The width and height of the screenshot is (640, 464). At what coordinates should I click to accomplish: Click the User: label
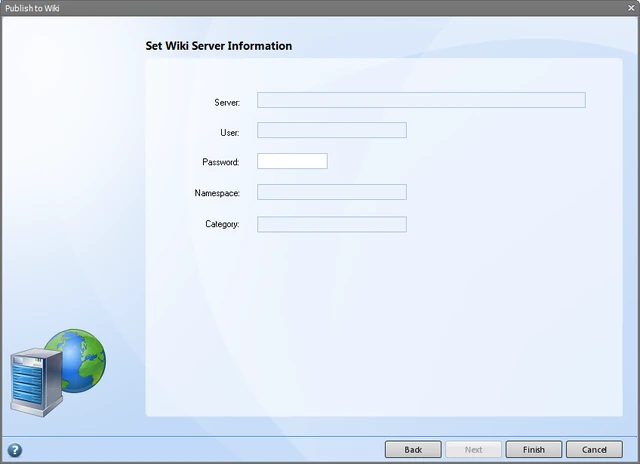tap(230, 133)
